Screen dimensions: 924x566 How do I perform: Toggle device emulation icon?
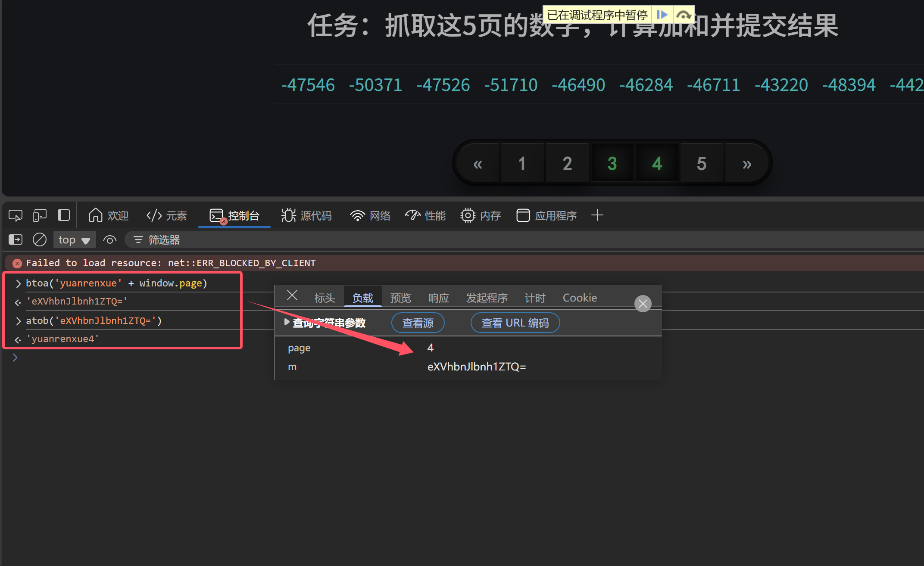coord(40,215)
